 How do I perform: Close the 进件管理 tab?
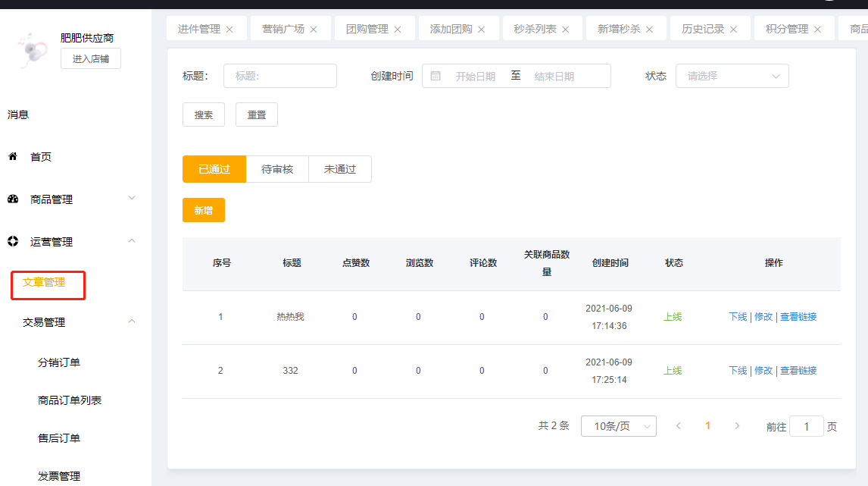coord(229,30)
